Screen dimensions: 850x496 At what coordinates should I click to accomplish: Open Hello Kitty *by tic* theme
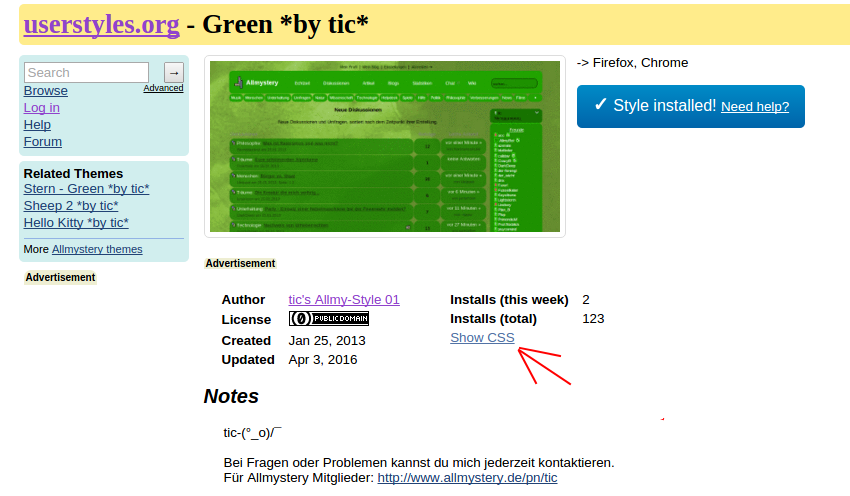pos(76,223)
